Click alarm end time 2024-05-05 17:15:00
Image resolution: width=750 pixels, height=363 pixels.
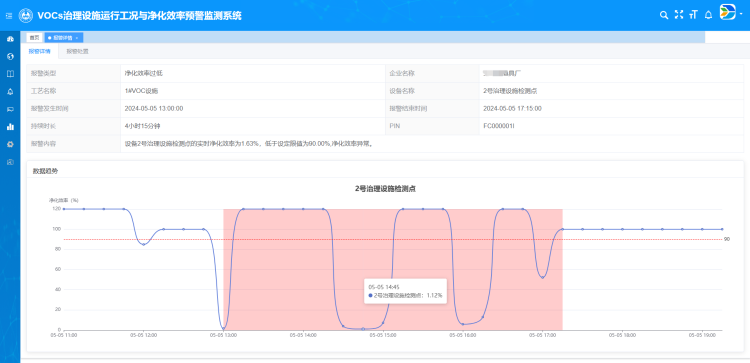[x=512, y=109]
